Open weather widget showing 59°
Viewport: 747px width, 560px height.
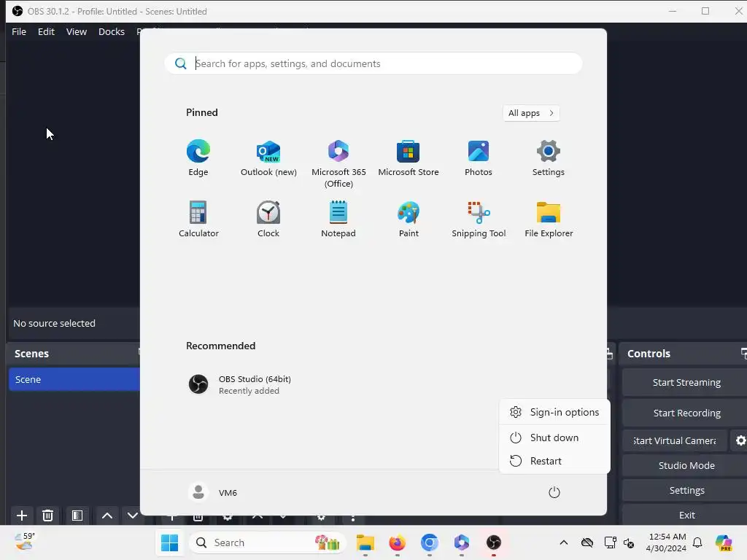(25, 542)
